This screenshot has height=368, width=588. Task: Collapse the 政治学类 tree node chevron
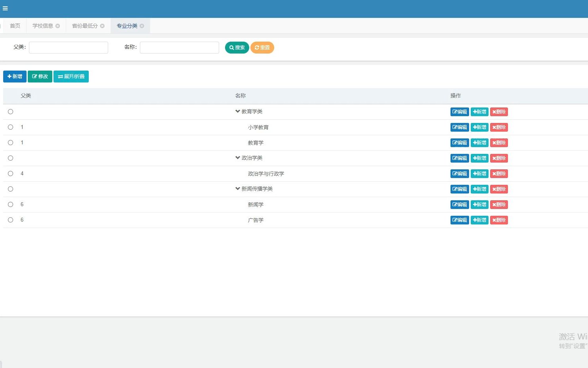[238, 158]
